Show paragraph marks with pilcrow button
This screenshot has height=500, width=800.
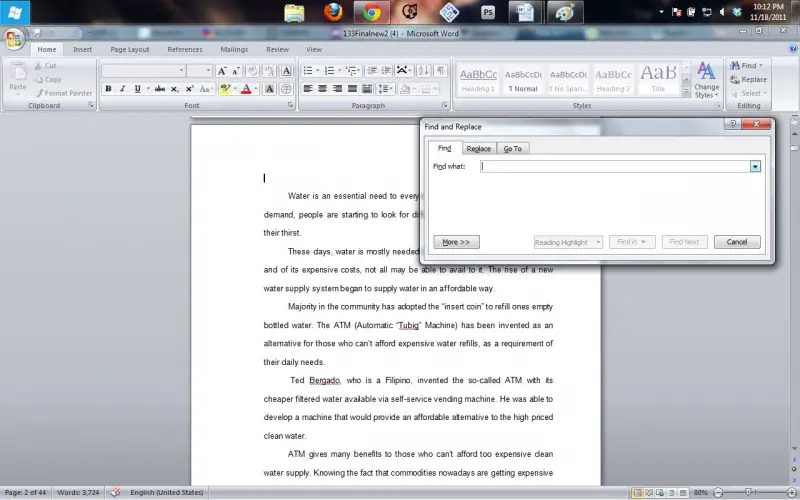tap(440, 70)
